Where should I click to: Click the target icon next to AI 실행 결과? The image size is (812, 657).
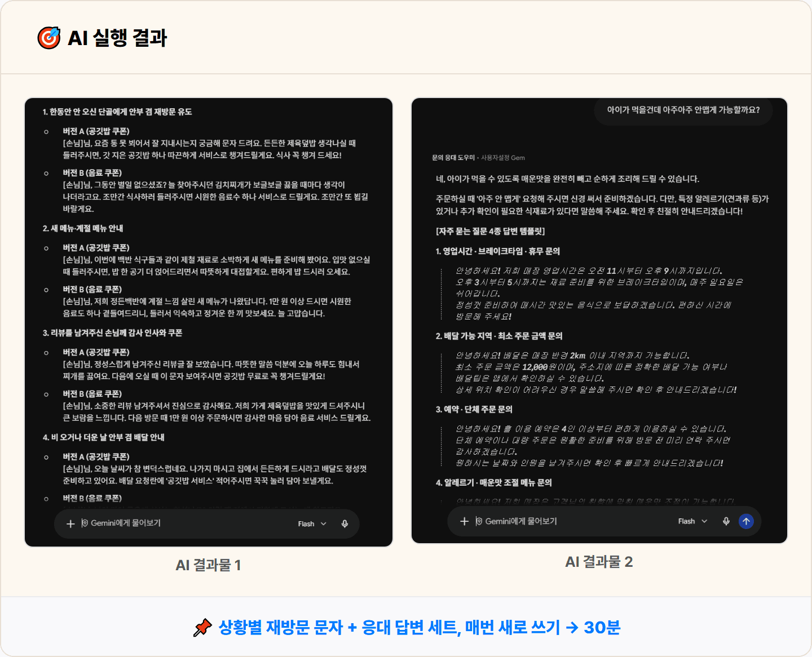click(49, 38)
